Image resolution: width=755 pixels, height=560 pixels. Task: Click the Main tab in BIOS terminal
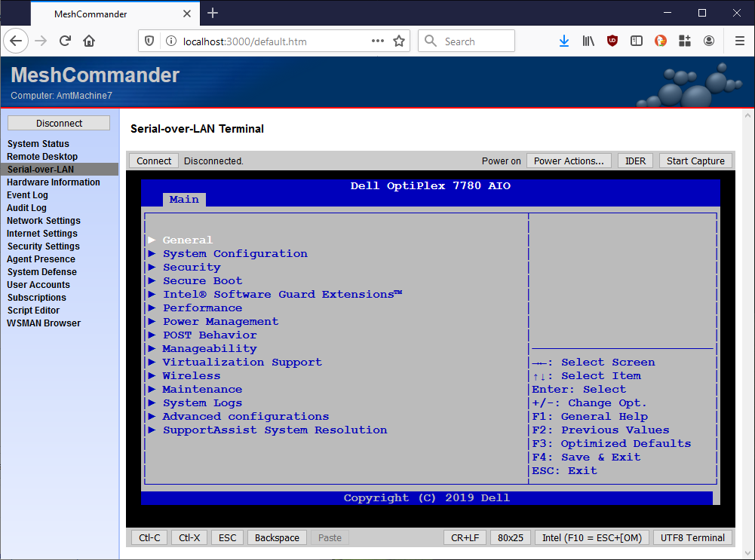tap(184, 199)
